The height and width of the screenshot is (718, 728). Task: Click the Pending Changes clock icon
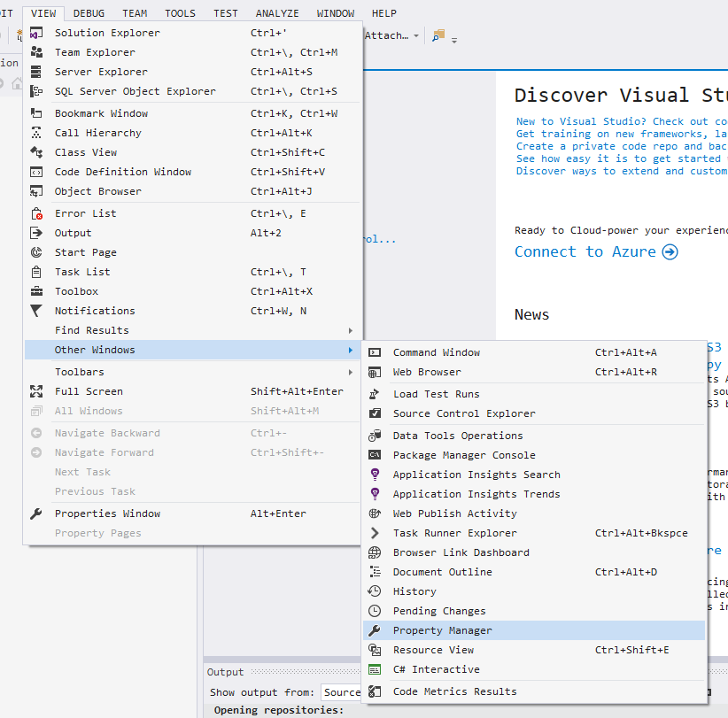tap(375, 612)
